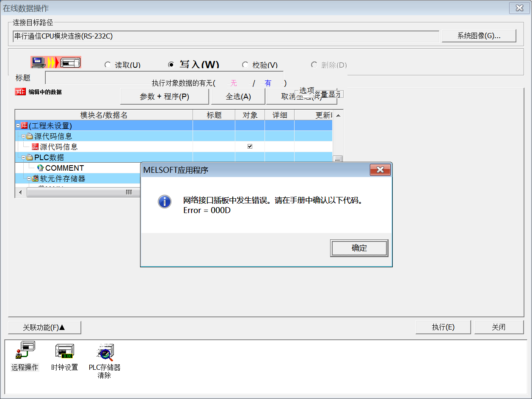Select the 校验(V) radio button
The image size is (532, 399).
click(245, 65)
